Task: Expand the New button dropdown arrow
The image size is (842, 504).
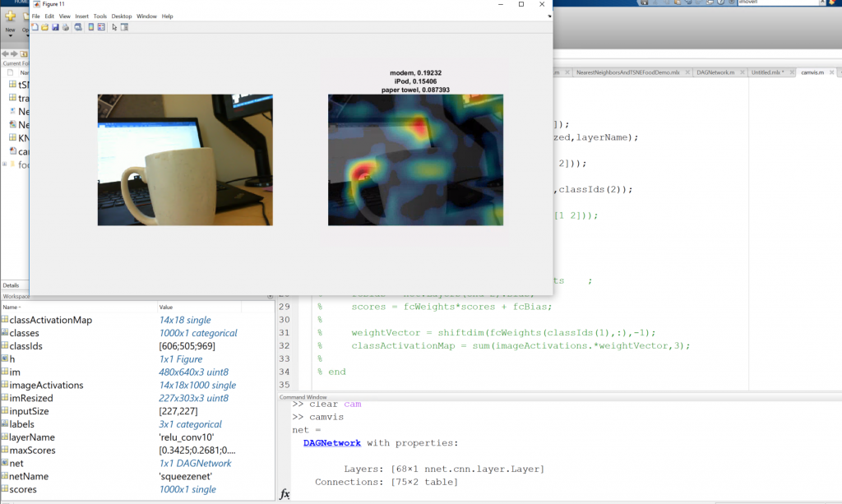Action: tap(11, 36)
